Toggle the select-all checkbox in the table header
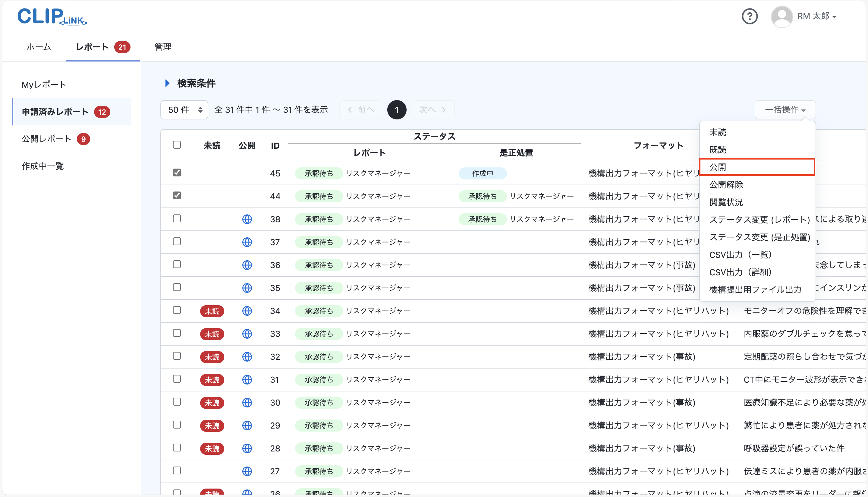The height and width of the screenshot is (497, 868). [177, 145]
